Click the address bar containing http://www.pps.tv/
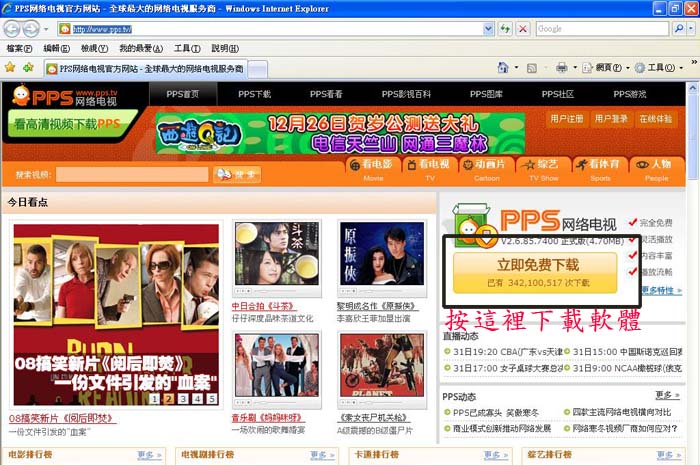700x465 pixels. tap(271, 29)
